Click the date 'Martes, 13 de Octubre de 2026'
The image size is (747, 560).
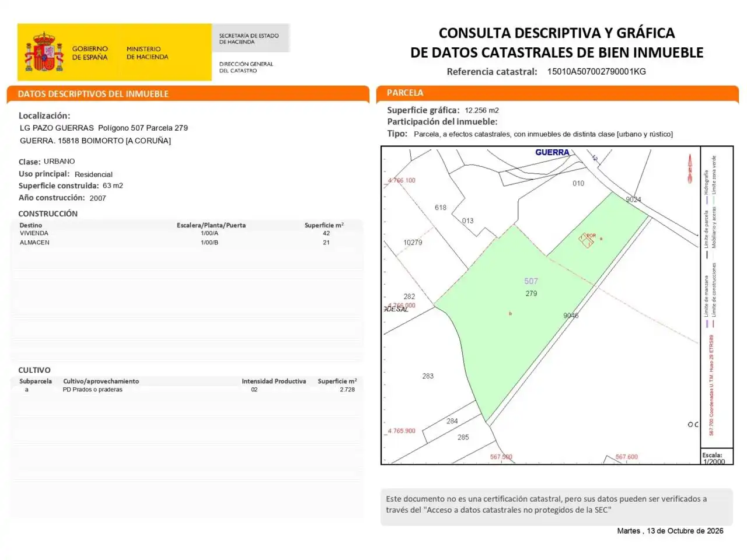(x=670, y=531)
